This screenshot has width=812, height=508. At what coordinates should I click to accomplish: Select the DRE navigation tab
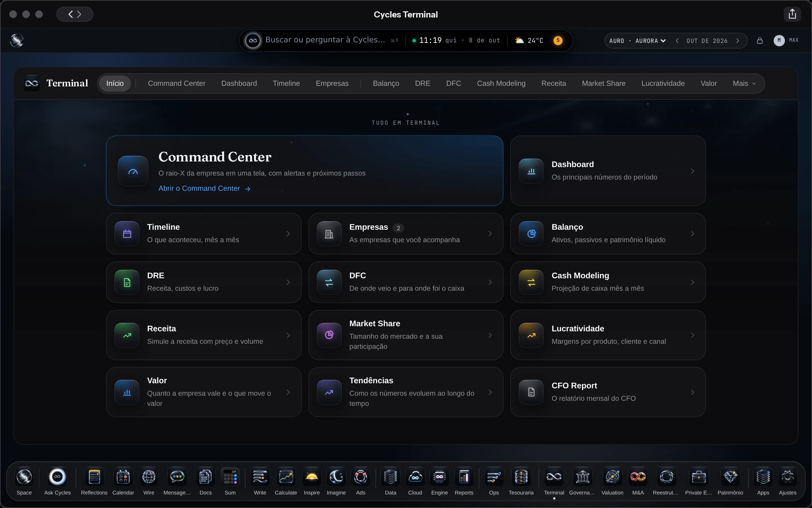coord(422,83)
